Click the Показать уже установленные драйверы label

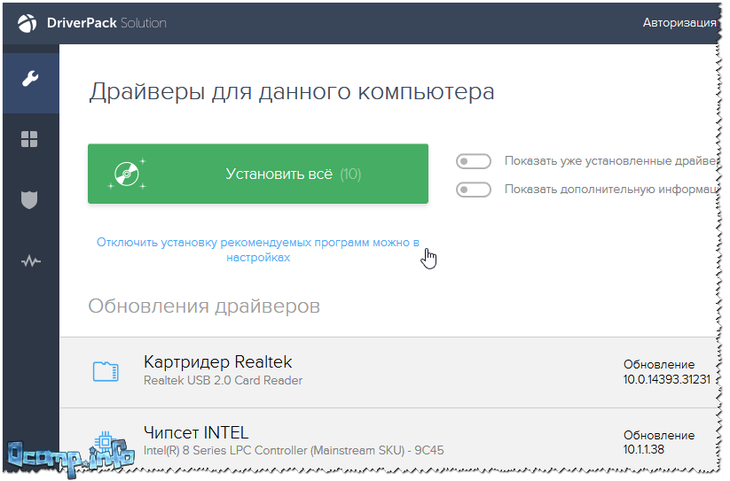click(610, 161)
